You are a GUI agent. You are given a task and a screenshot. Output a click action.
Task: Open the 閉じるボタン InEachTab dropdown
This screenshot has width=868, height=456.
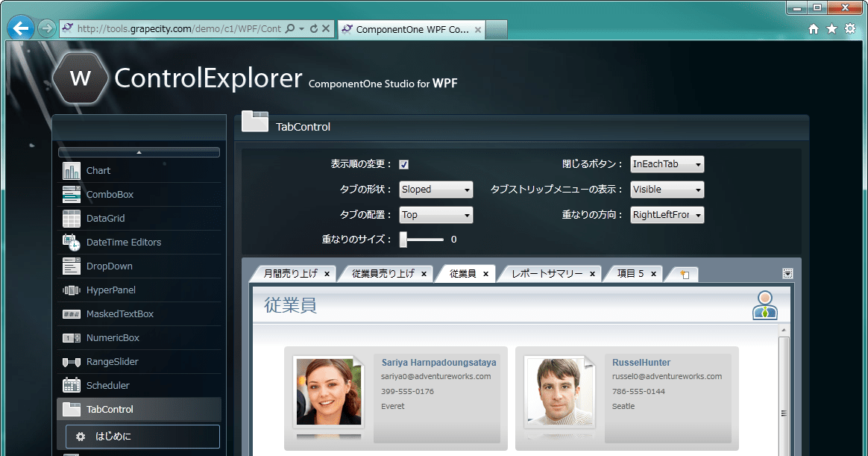(667, 164)
